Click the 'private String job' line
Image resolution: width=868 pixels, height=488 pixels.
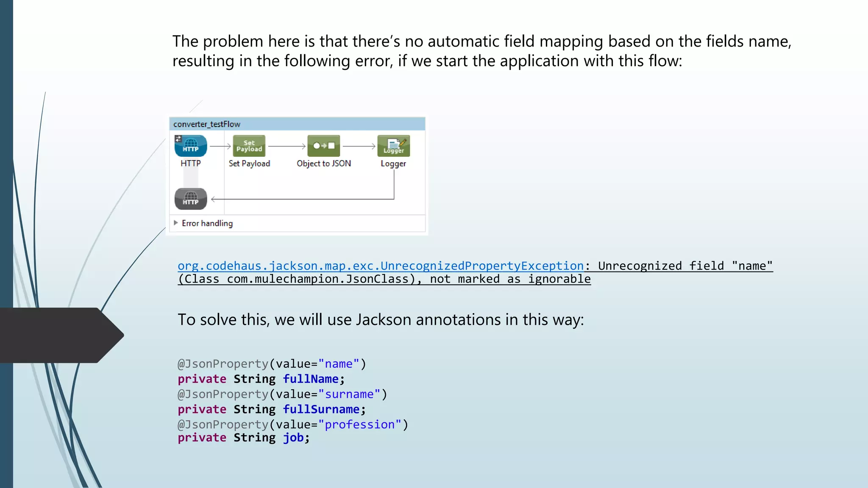[x=243, y=438]
